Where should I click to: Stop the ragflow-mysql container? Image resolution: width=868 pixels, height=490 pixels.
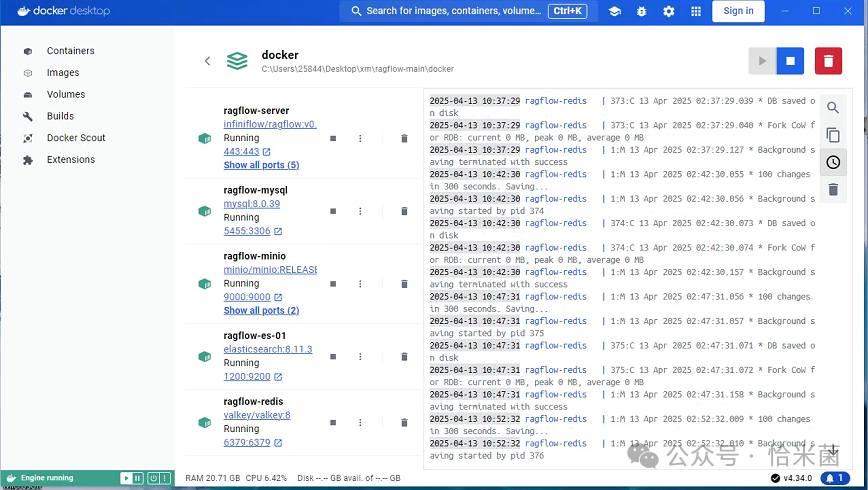click(x=333, y=211)
